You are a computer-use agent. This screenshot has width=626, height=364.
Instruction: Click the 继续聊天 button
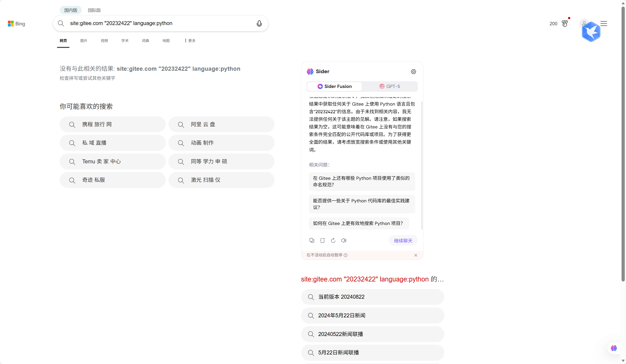click(x=403, y=240)
